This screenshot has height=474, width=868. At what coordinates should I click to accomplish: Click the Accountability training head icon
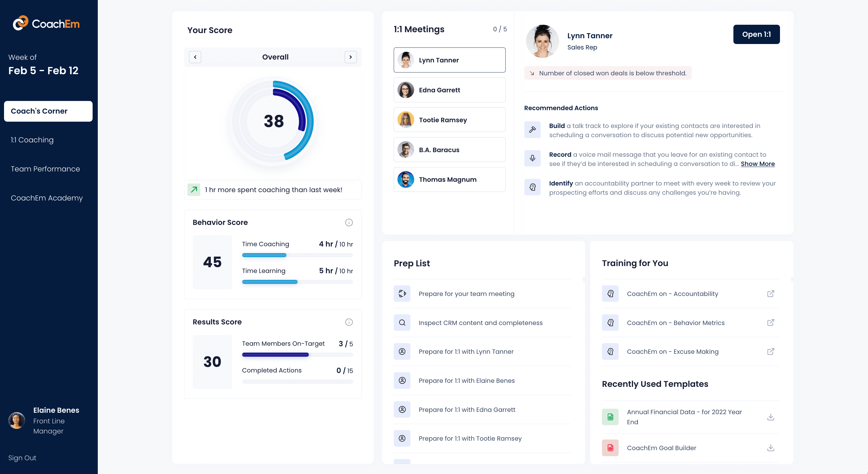point(610,294)
